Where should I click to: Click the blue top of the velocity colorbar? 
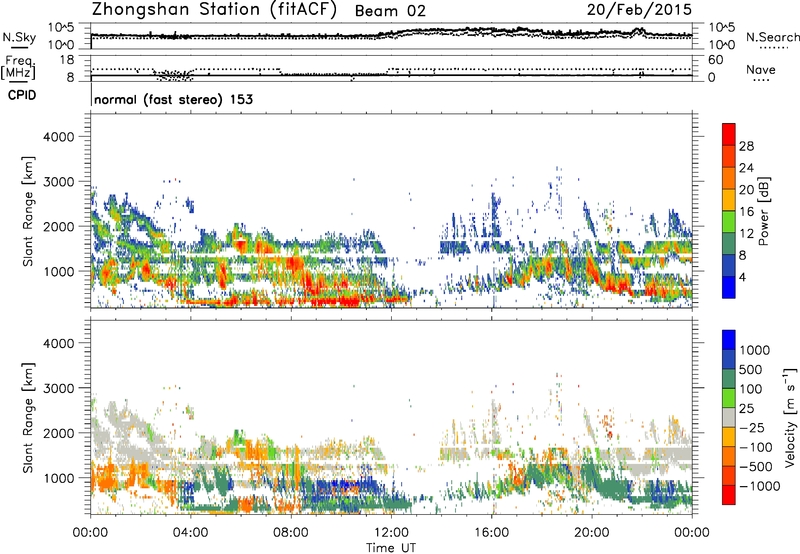click(729, 340)
